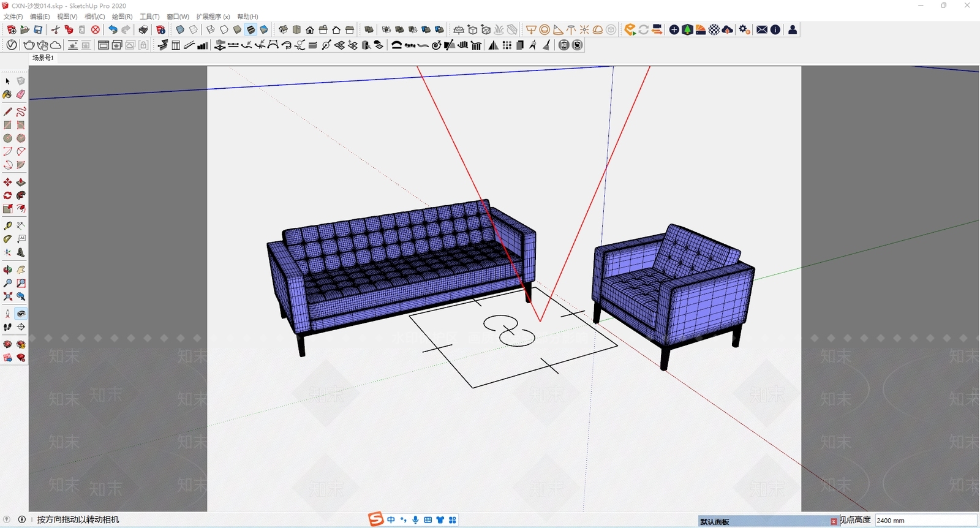Image resolution: width=980 pixels, height=528 pixels.
Task: Activate the Push/Pull tool
Action: [x=21, y=182]
